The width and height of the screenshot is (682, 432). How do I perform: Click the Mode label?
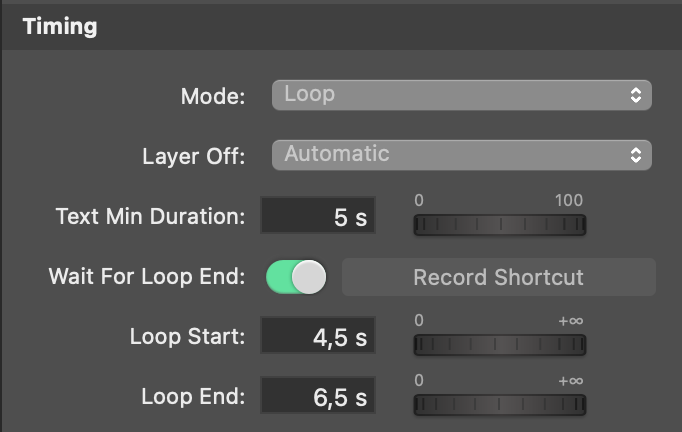(x=213, y=96)
